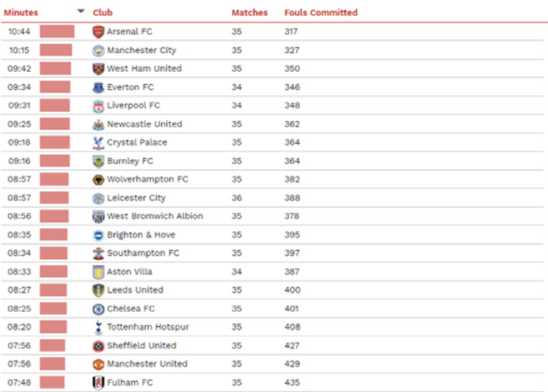Sort table by Minutes column header

pyautogui.click(x=21, y=13)
